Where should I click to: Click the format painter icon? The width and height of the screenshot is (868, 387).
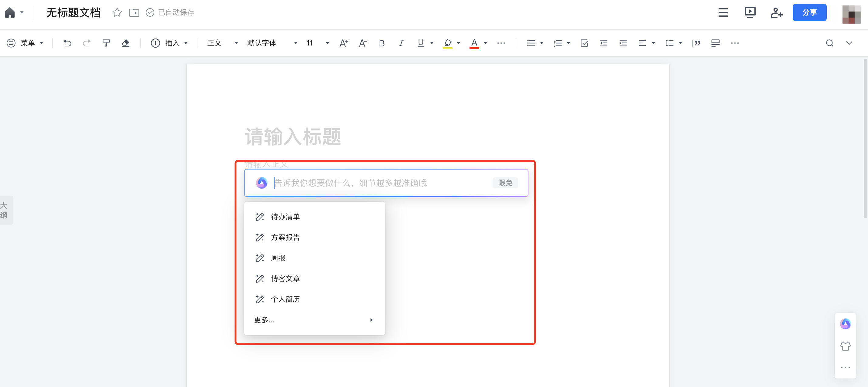[106, 43]
